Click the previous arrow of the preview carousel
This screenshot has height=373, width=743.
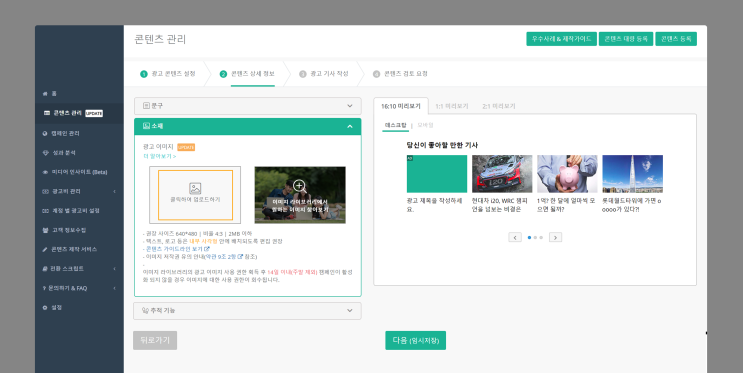click(x=515, y=237)
